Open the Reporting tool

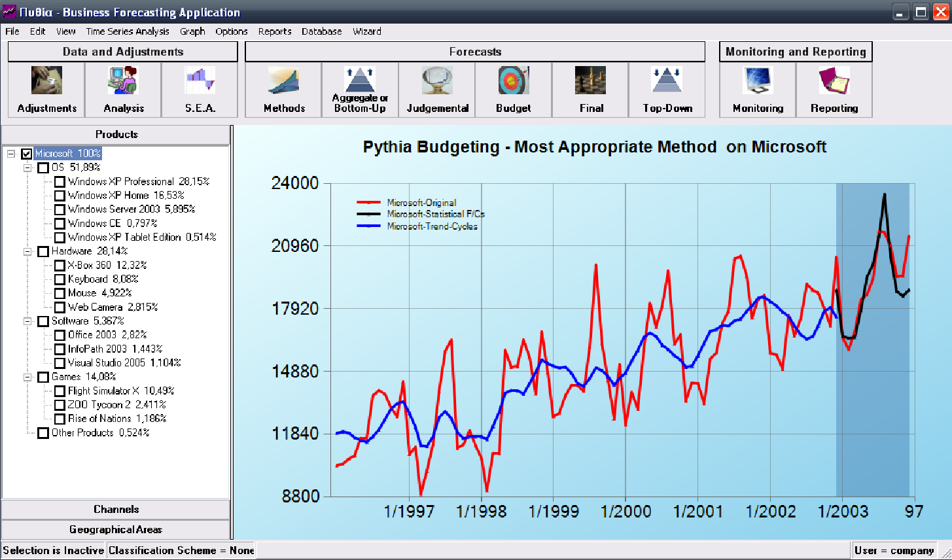pos(834,90)
